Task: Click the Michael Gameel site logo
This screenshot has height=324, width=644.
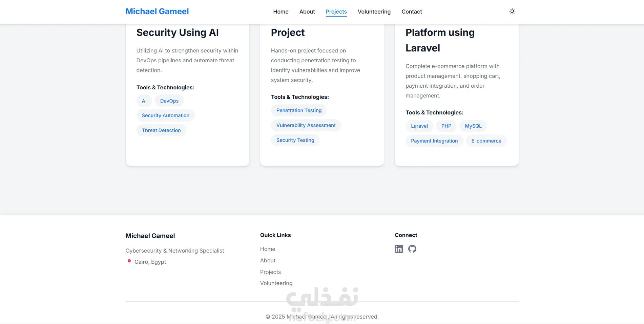Action: click(x=157, y=12)
